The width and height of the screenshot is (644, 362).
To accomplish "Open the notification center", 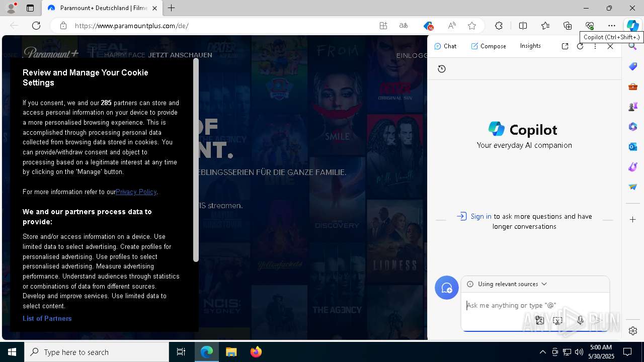I will [x=628, y=352].
